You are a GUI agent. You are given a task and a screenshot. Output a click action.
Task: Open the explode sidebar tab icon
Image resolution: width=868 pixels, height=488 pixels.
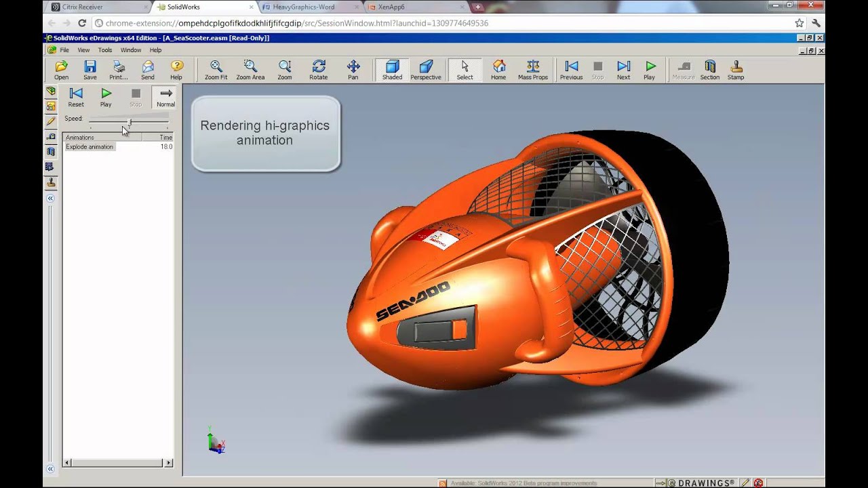point(51,166)
